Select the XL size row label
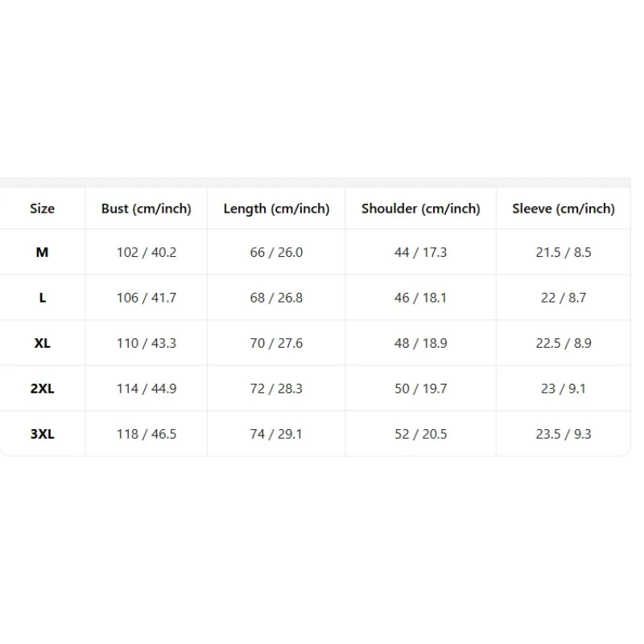The height and width of the screenshot is (644, 644). click(x=43, y=343)
